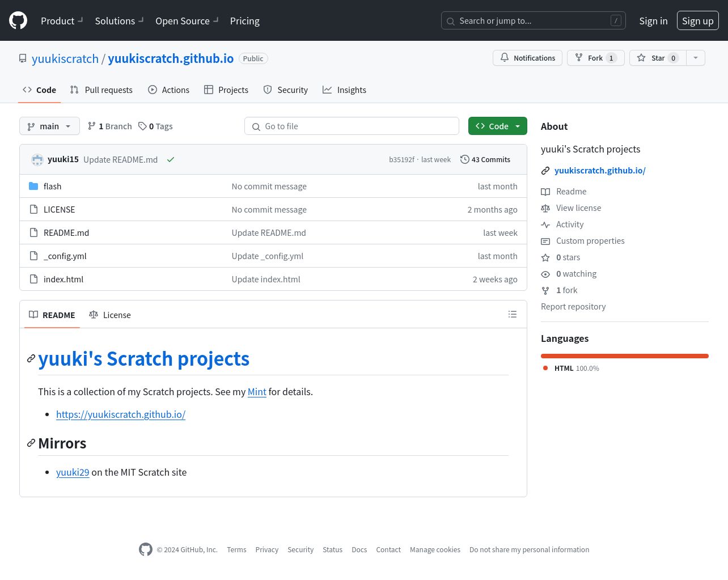This screenshot has height=580, width=728.
Task: Click Sign in
Action: click(x=653, y=21)
